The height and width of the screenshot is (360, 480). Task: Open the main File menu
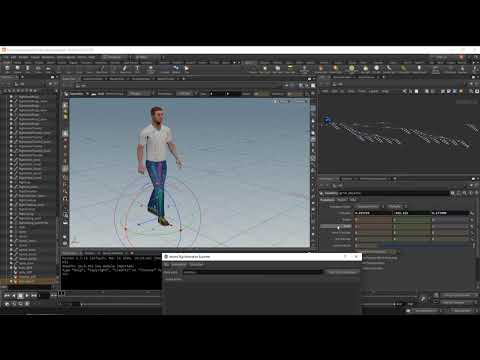point(5,57)
